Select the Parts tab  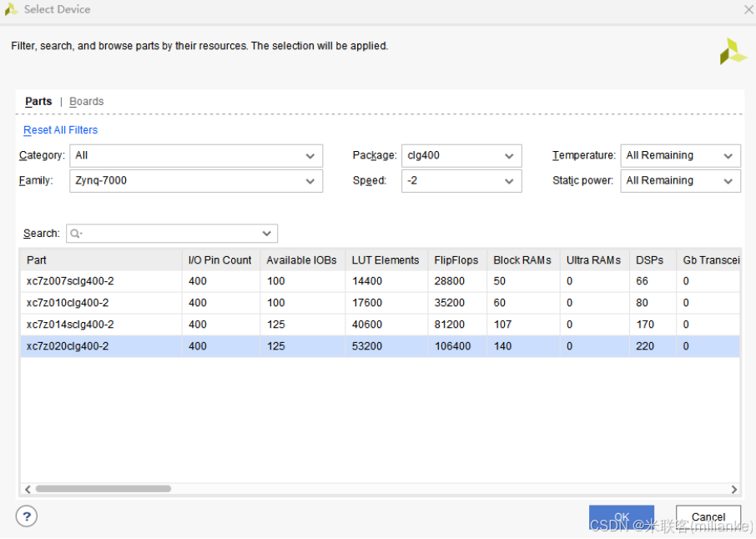point(38,102)
